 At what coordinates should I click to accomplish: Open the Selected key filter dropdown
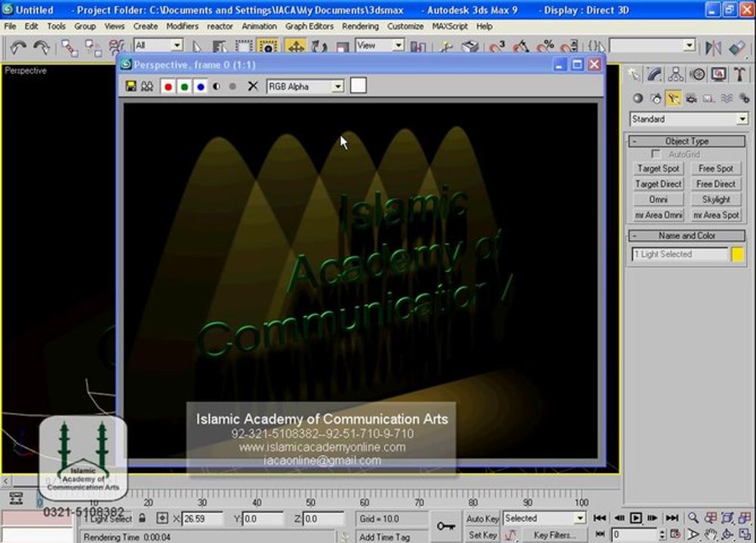[544, 518]
